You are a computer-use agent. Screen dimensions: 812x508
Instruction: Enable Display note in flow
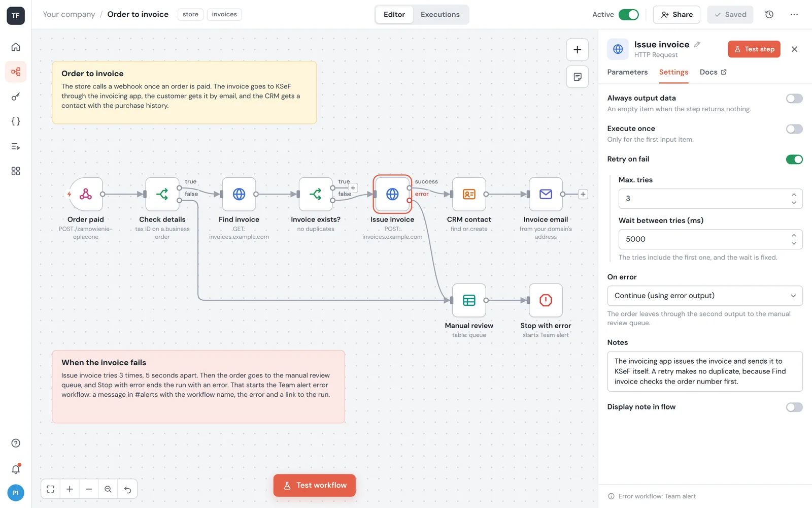(x=794, y=407)
